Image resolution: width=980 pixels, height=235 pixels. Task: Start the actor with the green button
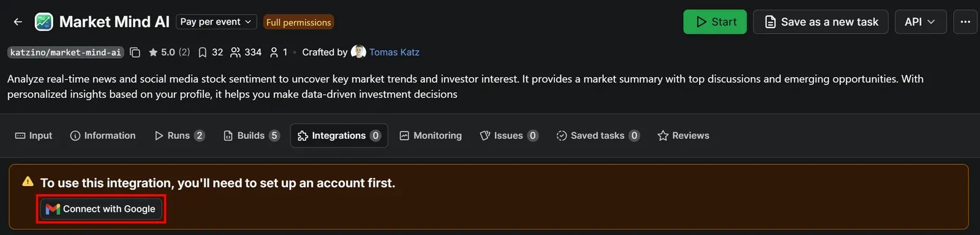coord(715,22)
